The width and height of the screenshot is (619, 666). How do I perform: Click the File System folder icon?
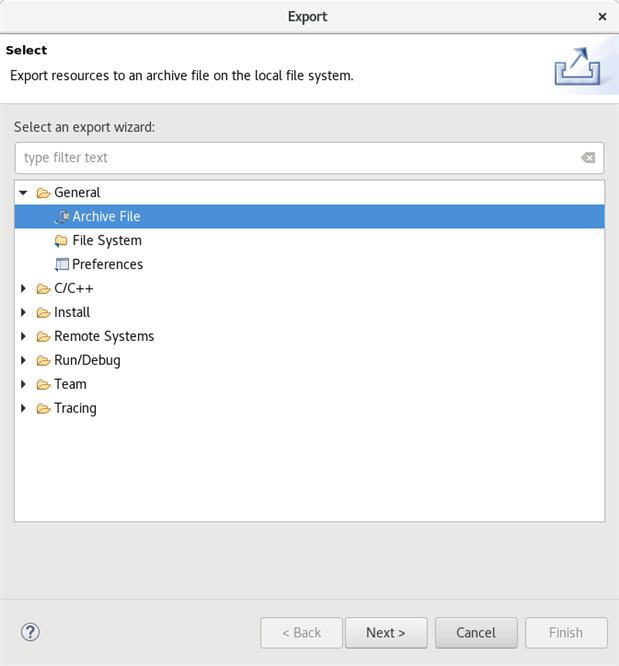tap(62, 240)
